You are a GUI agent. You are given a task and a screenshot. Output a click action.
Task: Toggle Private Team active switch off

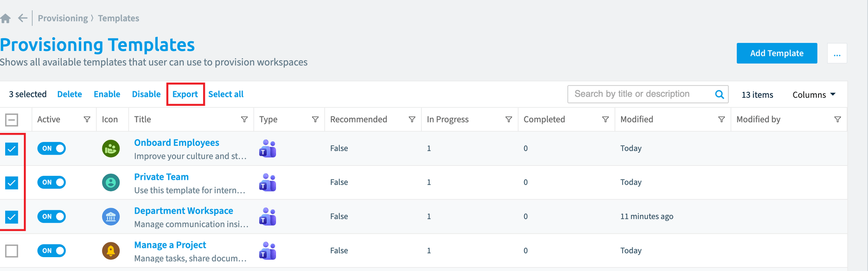pyautogui.click(x=52, y=182)
